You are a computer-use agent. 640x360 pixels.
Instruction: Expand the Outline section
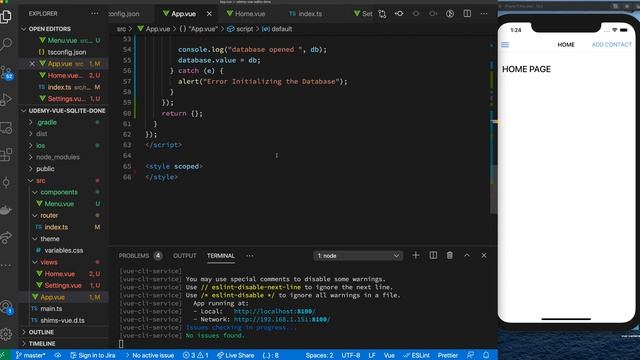(41, 332)
